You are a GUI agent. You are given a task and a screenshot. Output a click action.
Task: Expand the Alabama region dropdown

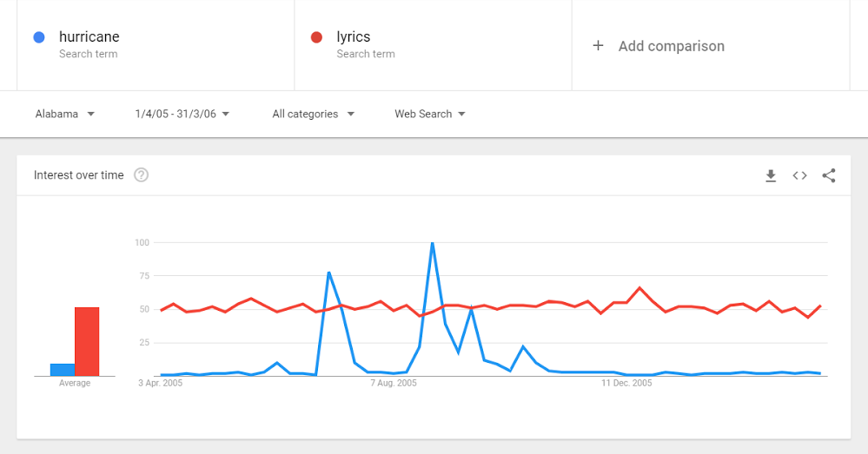point(65,114)
